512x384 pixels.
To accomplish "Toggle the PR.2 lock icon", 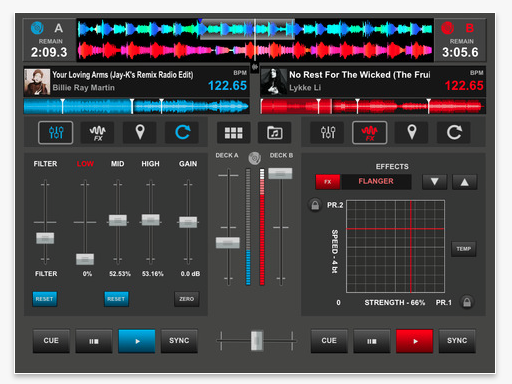I will 315,205.
